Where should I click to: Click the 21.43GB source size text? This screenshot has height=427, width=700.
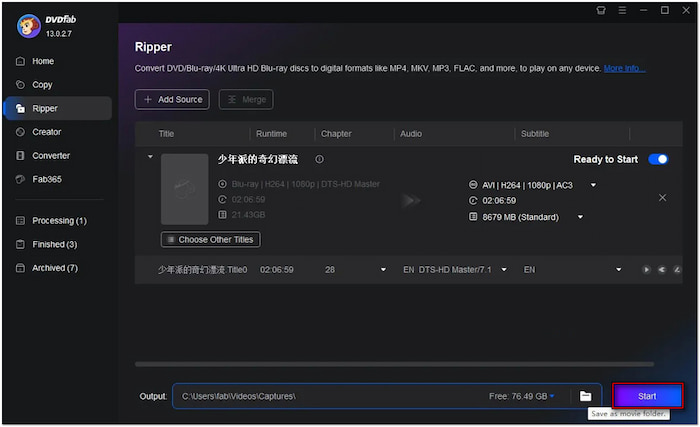(248, 215)
